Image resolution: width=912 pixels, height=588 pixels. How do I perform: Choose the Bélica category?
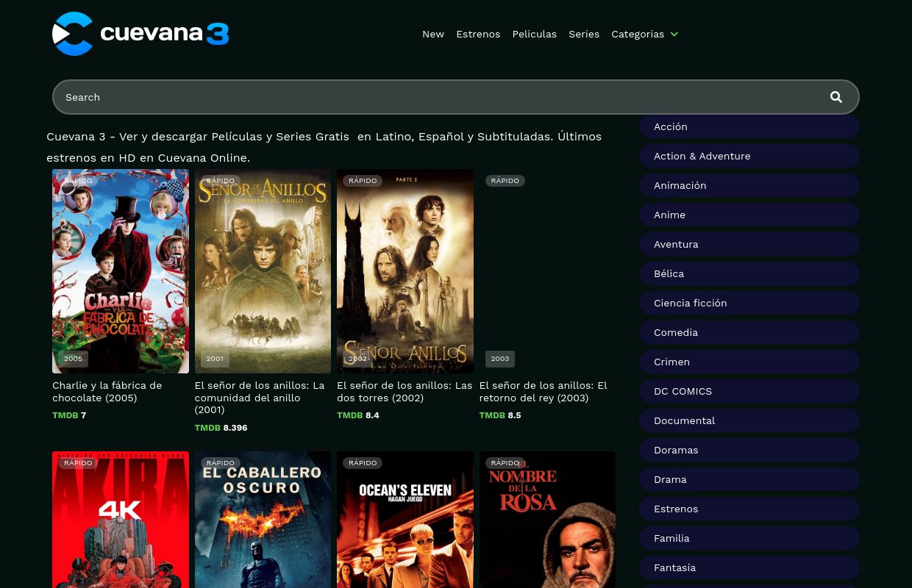[749, 273]
